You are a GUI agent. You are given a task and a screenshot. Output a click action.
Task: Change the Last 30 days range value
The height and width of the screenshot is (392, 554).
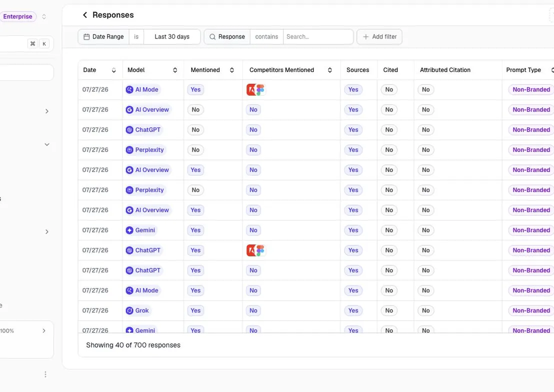coord(172,37)
